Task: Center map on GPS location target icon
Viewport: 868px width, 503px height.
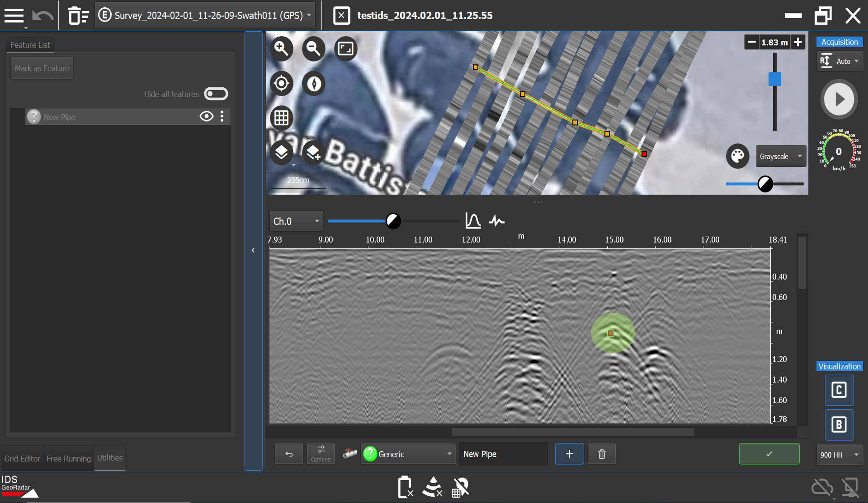Action: coord(281,83)
